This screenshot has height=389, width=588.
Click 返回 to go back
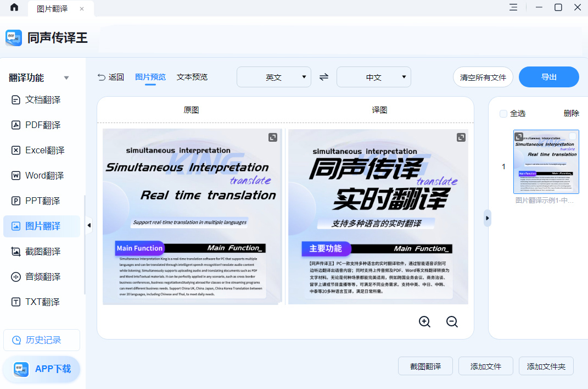110,77
